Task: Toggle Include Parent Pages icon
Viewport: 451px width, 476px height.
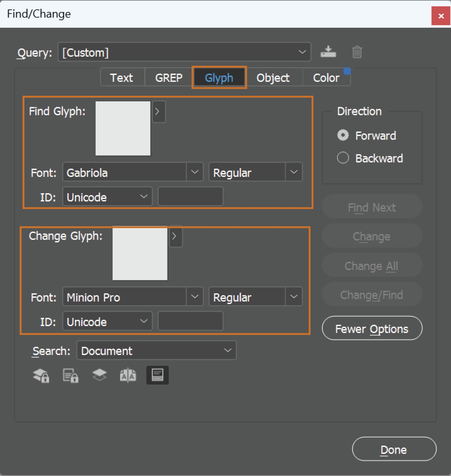Action: tap(128, 375)
